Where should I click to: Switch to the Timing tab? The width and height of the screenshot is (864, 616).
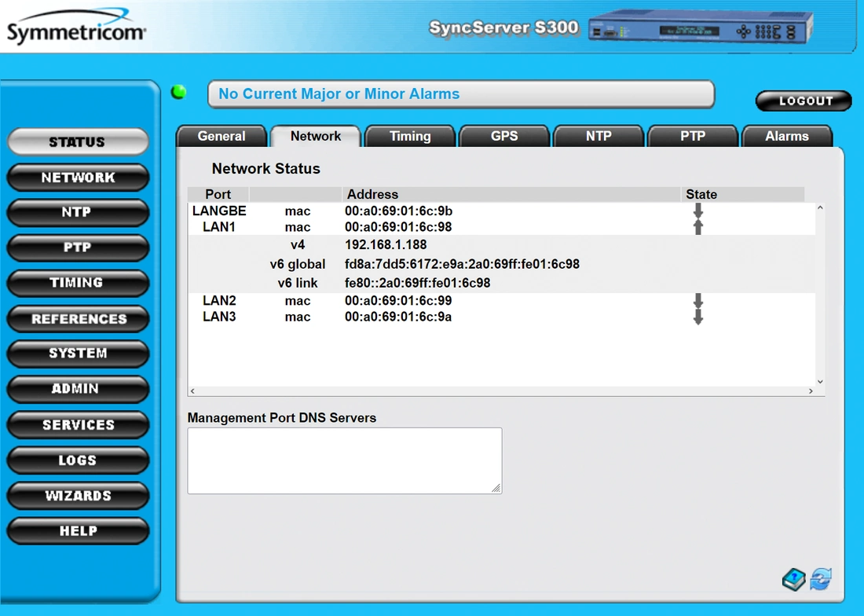pyautogui.click(x=410, y=136)
